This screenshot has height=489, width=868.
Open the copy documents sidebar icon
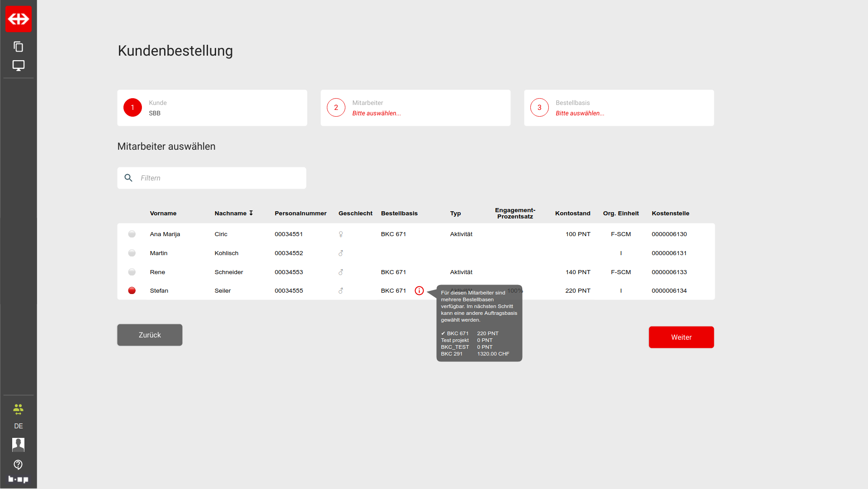click(x=19, y=47)
